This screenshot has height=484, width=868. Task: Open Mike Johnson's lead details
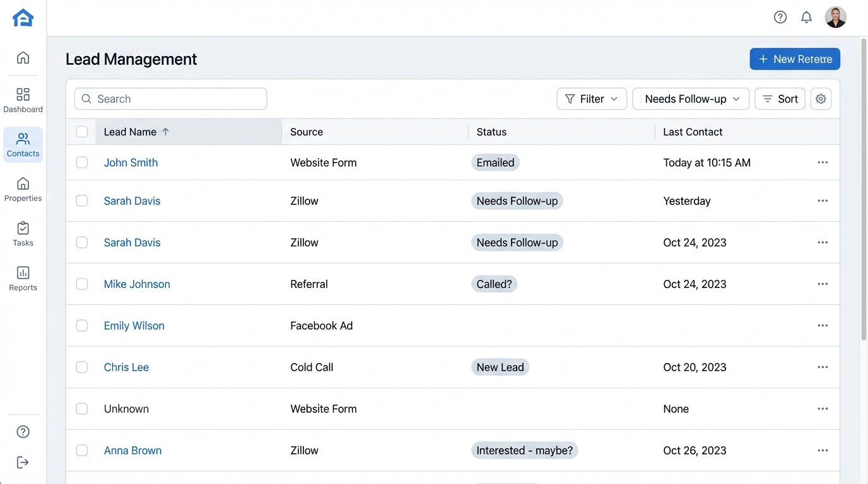[x=137, y=284]
